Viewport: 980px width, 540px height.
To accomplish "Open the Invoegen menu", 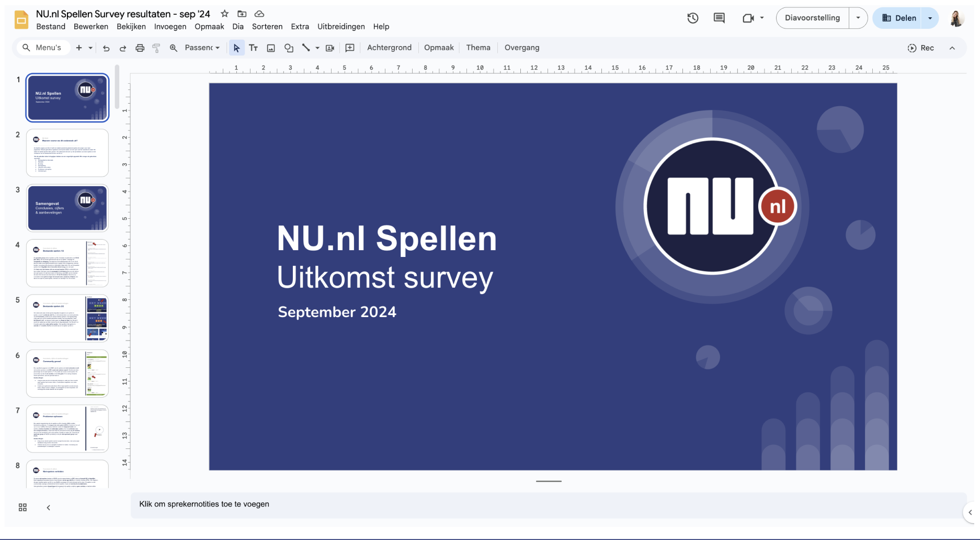I will (170, 27).
